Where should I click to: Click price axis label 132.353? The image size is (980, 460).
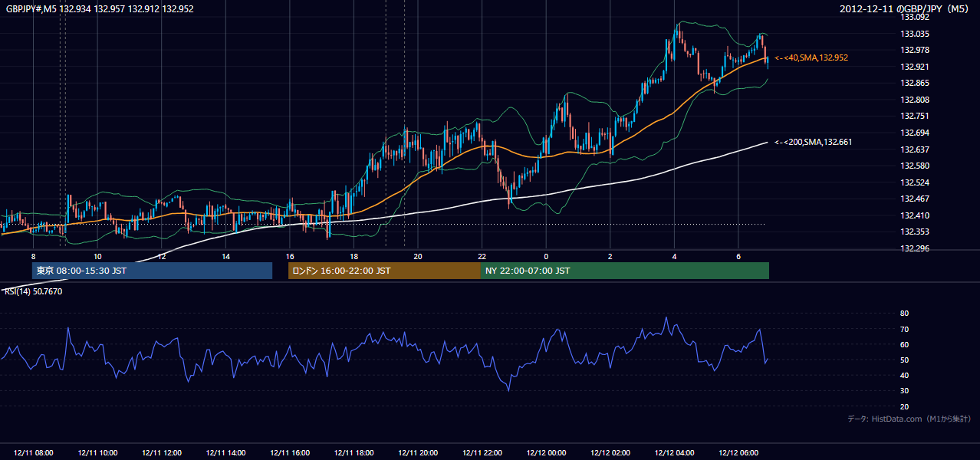tap(915, 232)
